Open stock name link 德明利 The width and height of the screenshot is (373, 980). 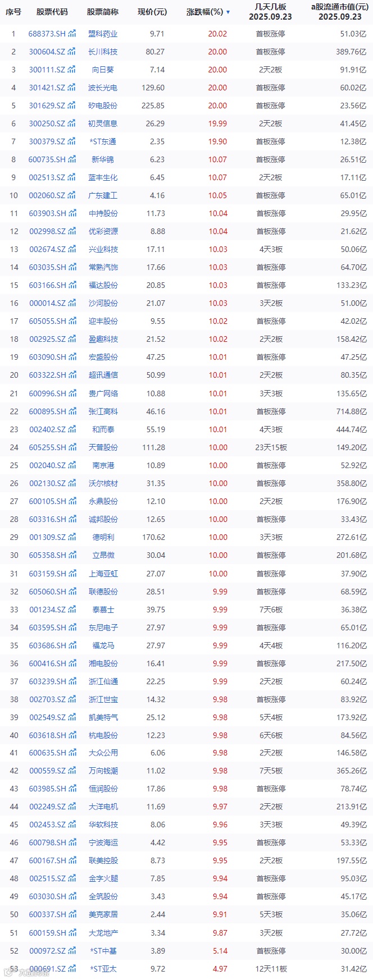tap(103, 537)
